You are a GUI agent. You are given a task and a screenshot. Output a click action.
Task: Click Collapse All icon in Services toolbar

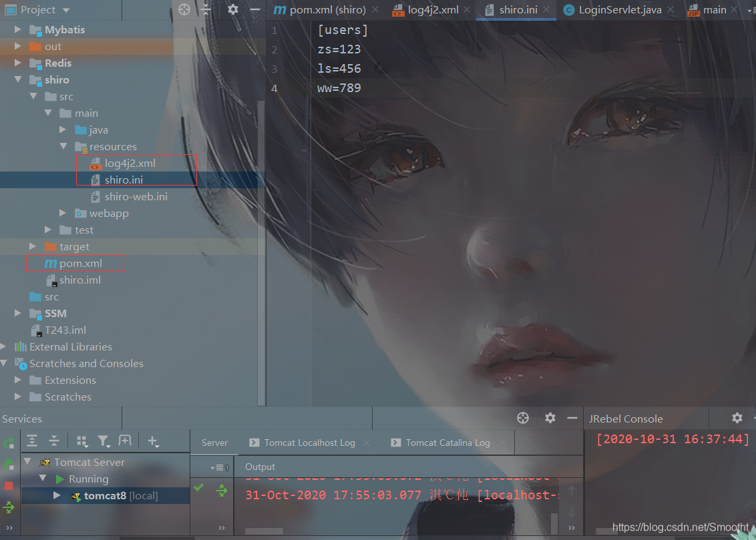(x=54, y=441)
